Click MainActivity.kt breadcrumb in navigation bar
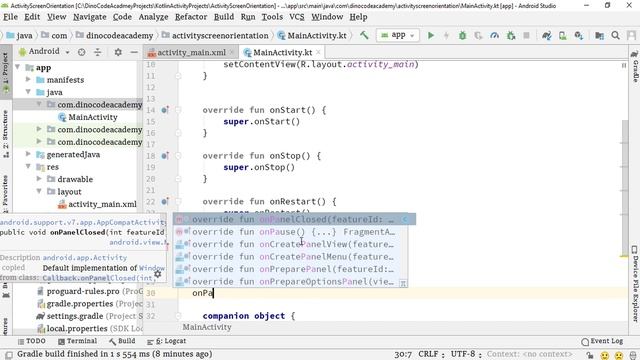The height and width of the screenshot is (360, 640). tap(312, 36)
